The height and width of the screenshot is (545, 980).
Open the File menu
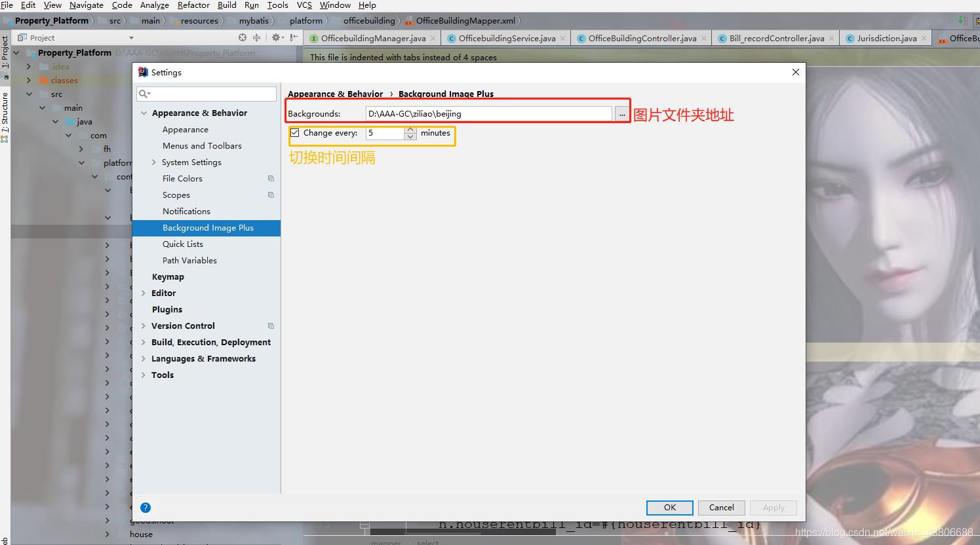tap(7, 5)
